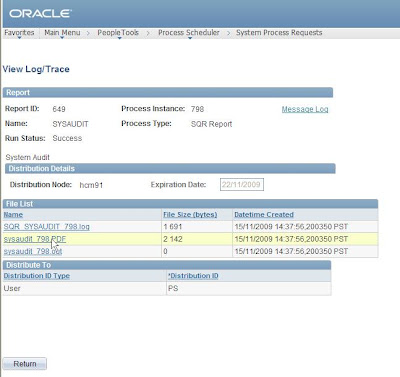Image resolution: width=400 pixels, height=377 pixels.
Task: Go to System Process Requests breadcrumb
Action: coord(279,33)
